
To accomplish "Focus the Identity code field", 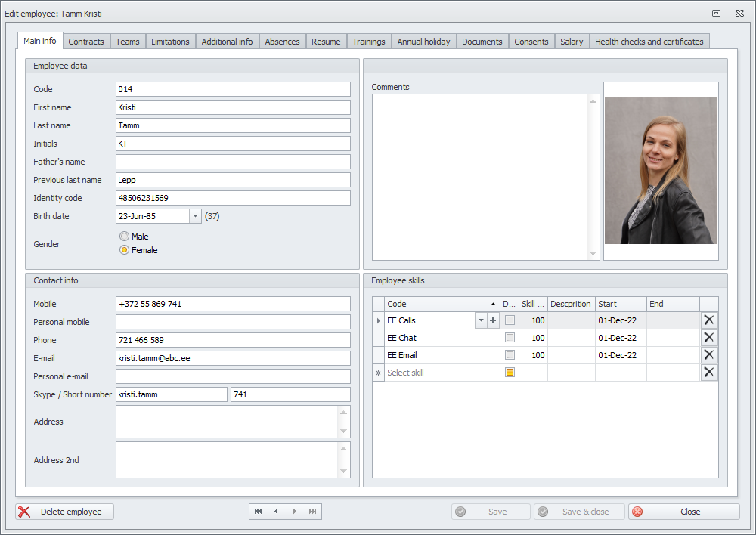I will (233, 198).
